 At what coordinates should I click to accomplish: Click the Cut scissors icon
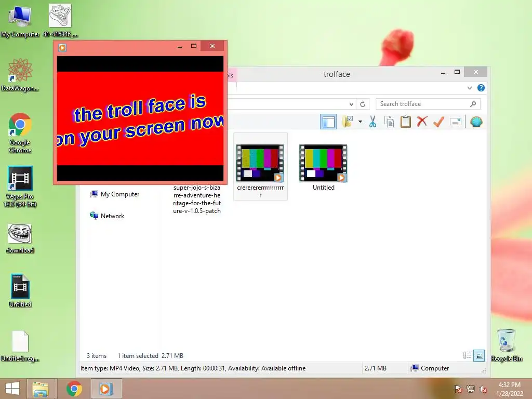[373, 122]
